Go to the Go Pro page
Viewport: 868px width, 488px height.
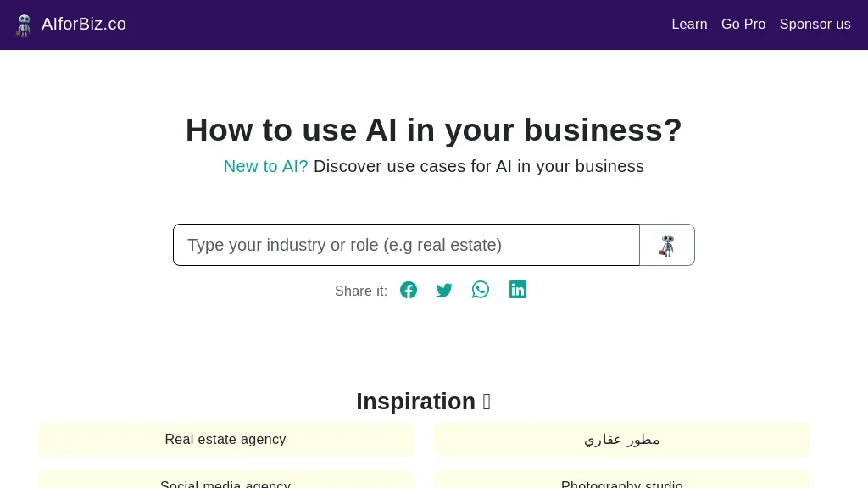coord(743,25)
